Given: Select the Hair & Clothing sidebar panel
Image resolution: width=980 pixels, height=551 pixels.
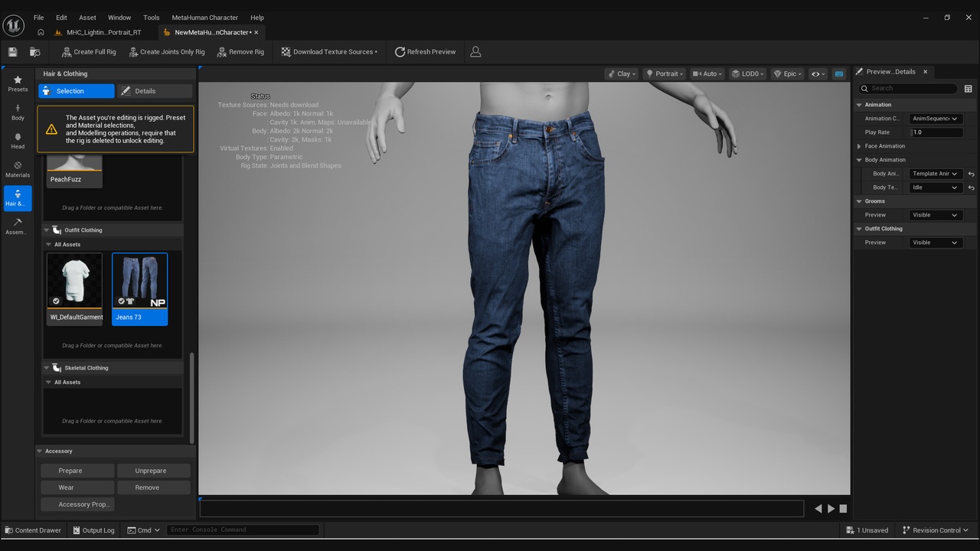Looking at the screenshot, I should coord(18,198).
